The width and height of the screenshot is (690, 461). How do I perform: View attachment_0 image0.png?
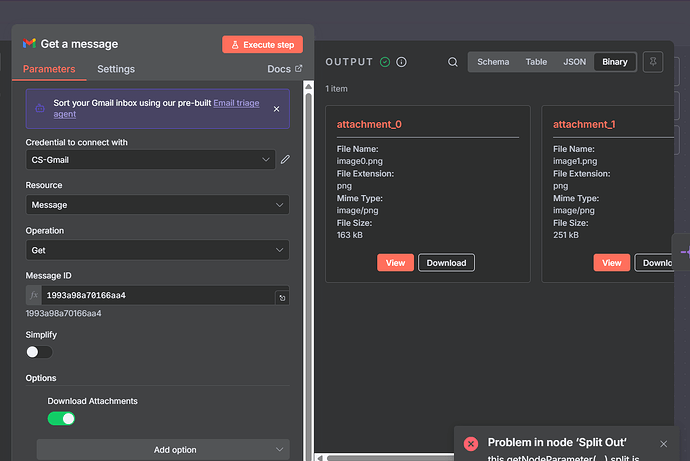pos(395,263)
